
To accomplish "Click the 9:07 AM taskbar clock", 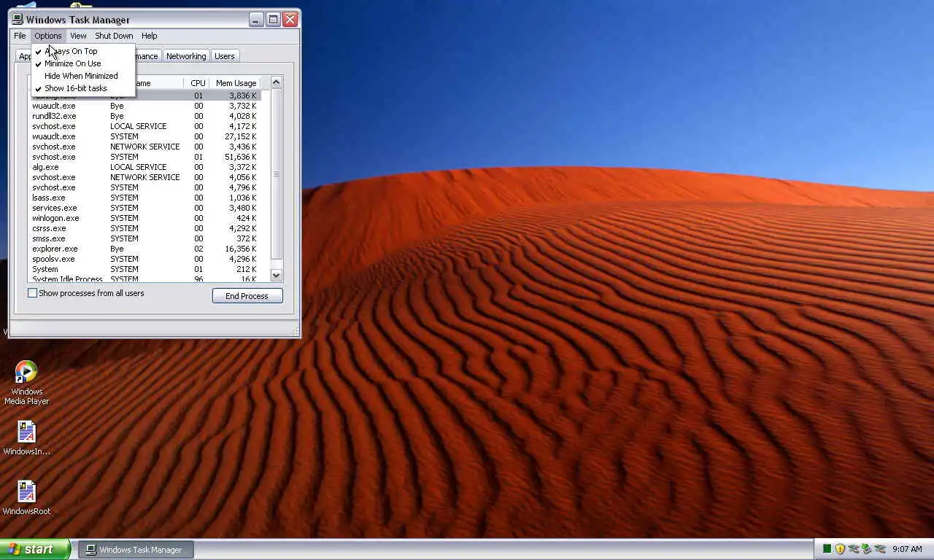I will point(907,549).
